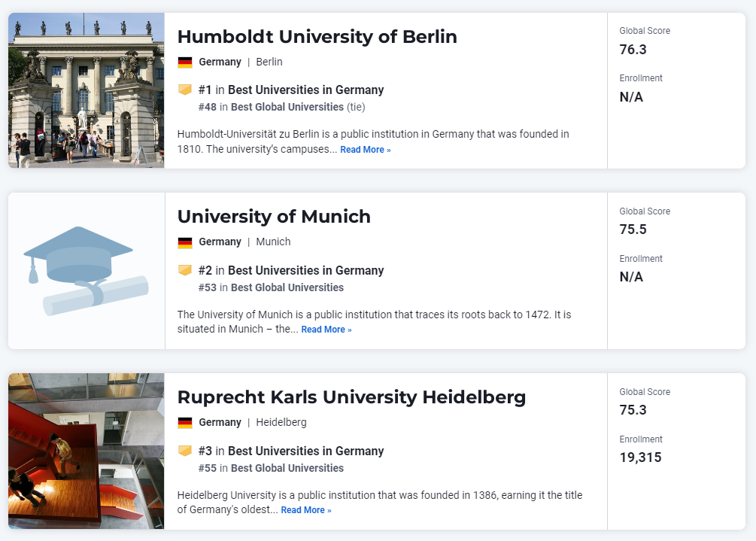Read More about Humboldt University
Viewport: 756px width, 541px height.
366,150
